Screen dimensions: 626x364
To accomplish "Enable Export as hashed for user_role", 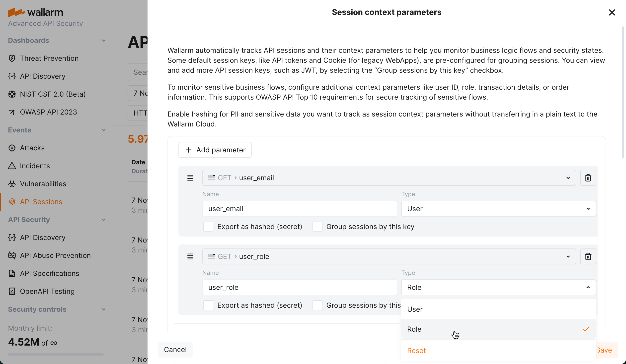I will 208,305.
